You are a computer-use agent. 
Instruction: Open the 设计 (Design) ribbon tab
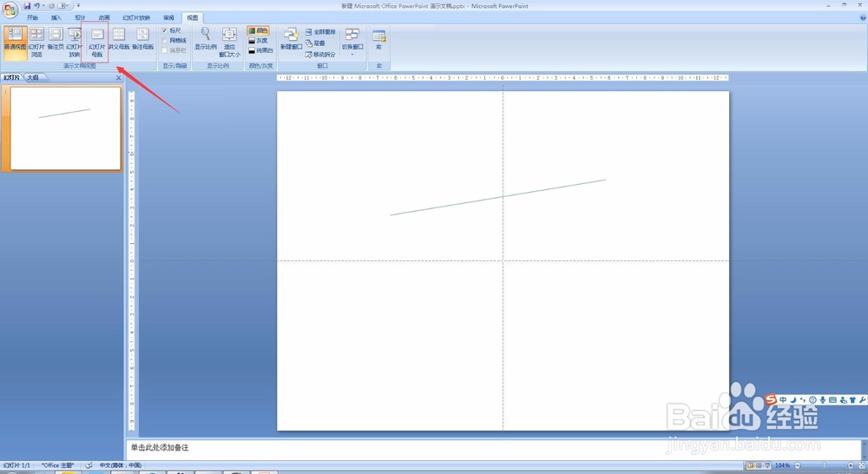pyautogui.click(x=80, y=17)
